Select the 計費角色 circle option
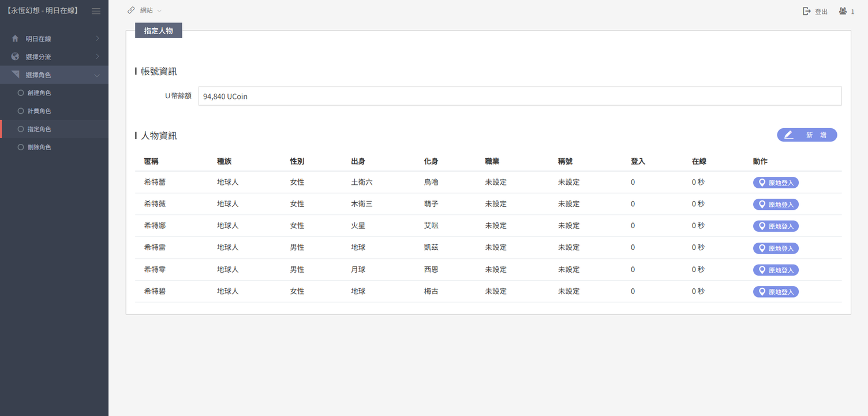 21,111
